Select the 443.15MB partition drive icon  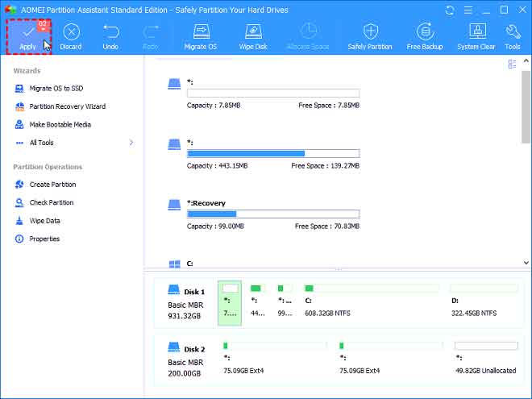(x=174, y=144)
